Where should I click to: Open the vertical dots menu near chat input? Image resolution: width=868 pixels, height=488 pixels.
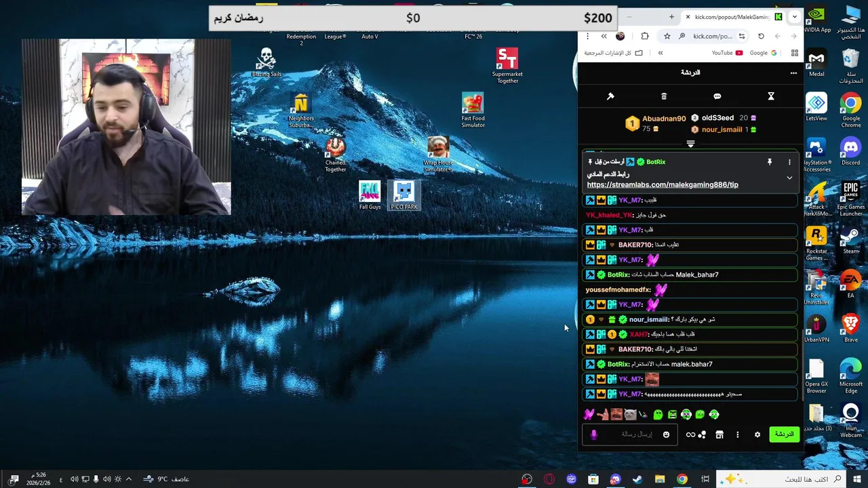[x=738, y=435]
